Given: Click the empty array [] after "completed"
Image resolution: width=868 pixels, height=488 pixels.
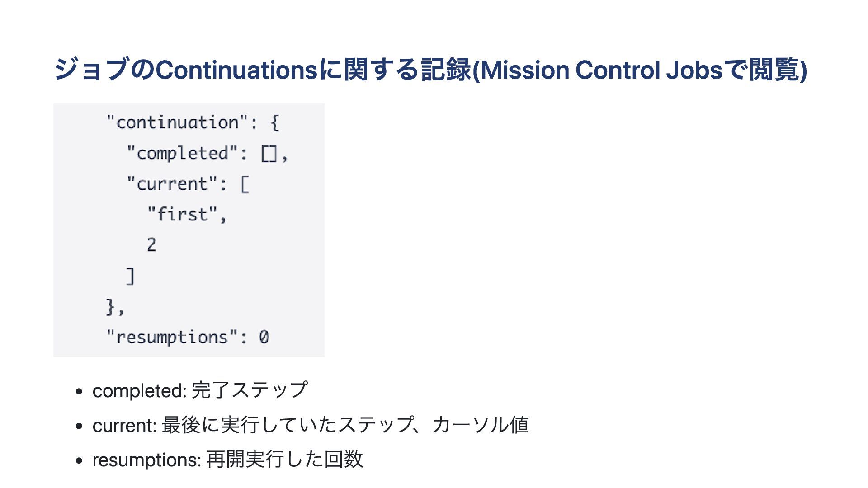Looking at the screenshot, I should 269,154.
